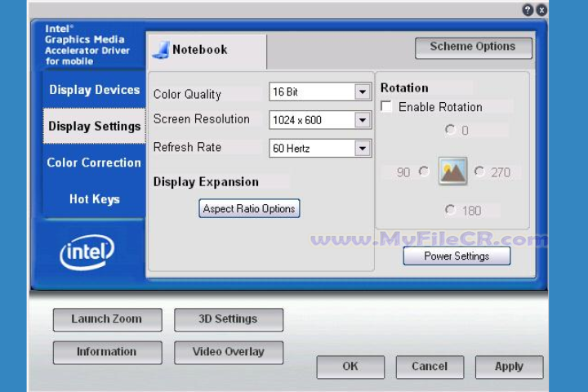The width and height of the screenshot is (588, 392).
Task: Click the Intel Graphics Media Accelerator Driver title
Action: point(87,45)
